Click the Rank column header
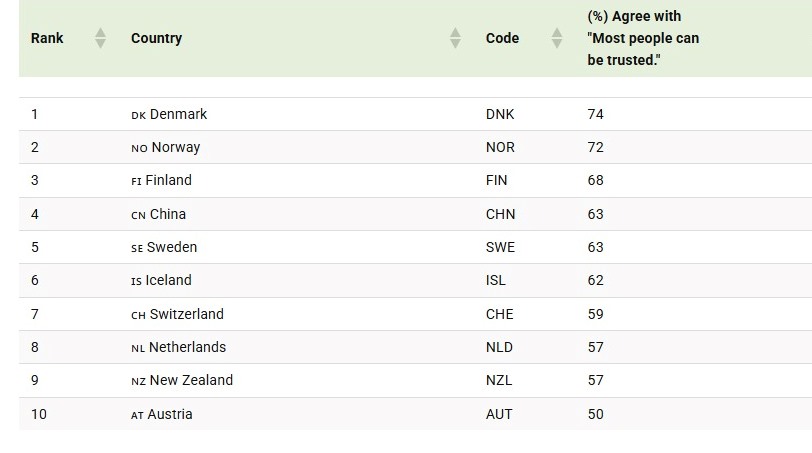The height and width of the screenshot is (453, 812). [x=47, y=38]
